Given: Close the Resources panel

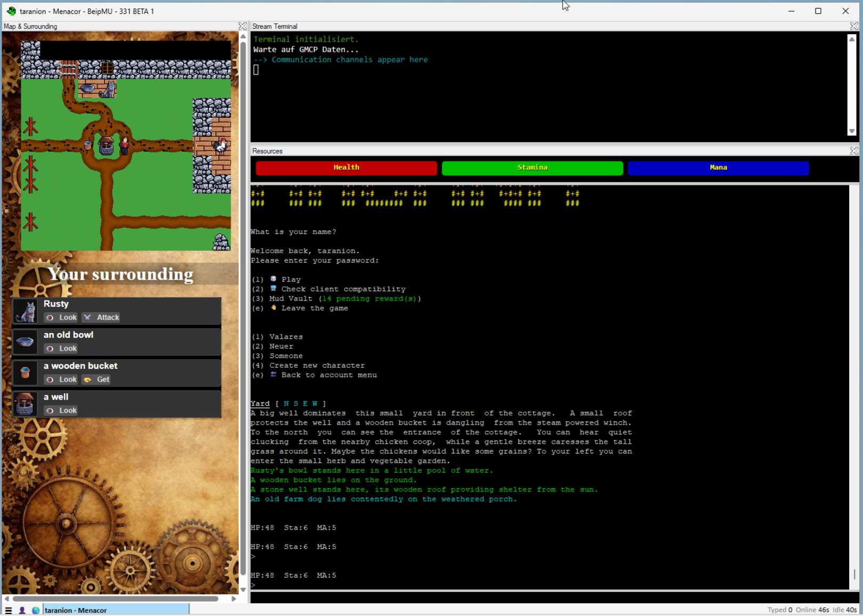Looking at the screenshot, I should pyautogui.click(x=854, y=151).
